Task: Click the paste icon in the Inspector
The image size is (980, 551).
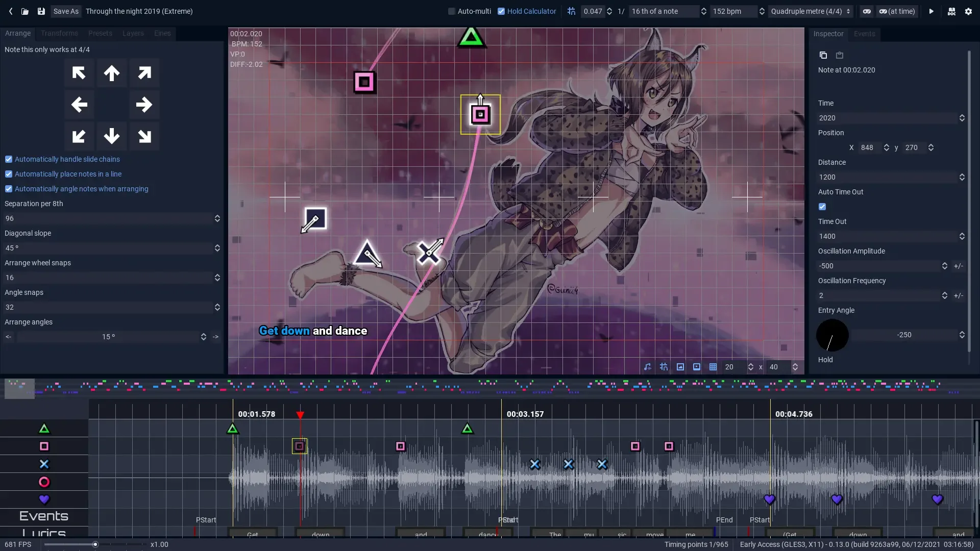Action: 840,55
